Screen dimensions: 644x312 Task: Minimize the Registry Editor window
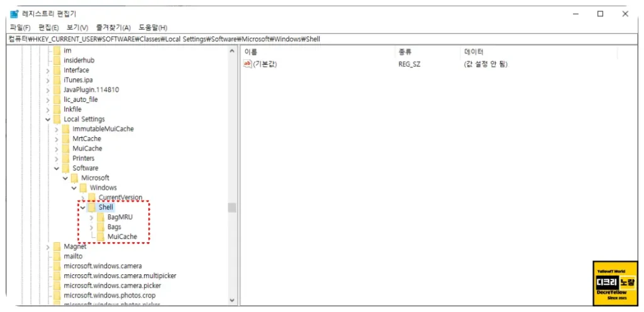[x=576, y=14]
